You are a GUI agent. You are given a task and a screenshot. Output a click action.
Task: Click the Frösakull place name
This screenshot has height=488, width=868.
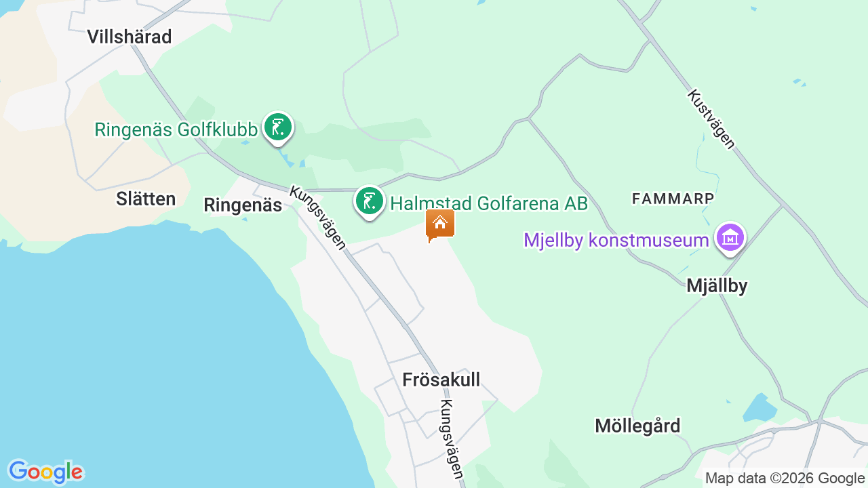pyautogui.click(x=441, y=380)
